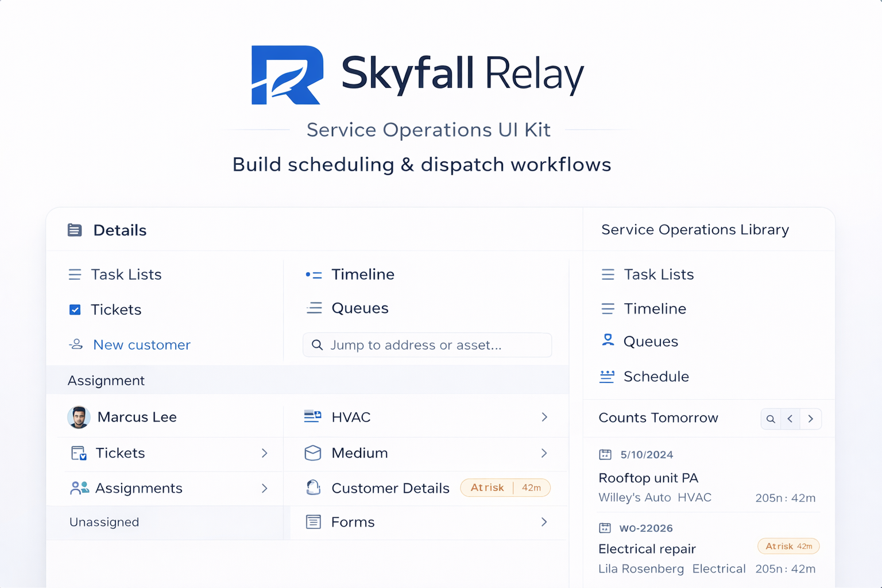This screenshot has width=882, height=588.
Task: Toggle the At risk badge on Electrical repair
Action: tap(788, 546)
